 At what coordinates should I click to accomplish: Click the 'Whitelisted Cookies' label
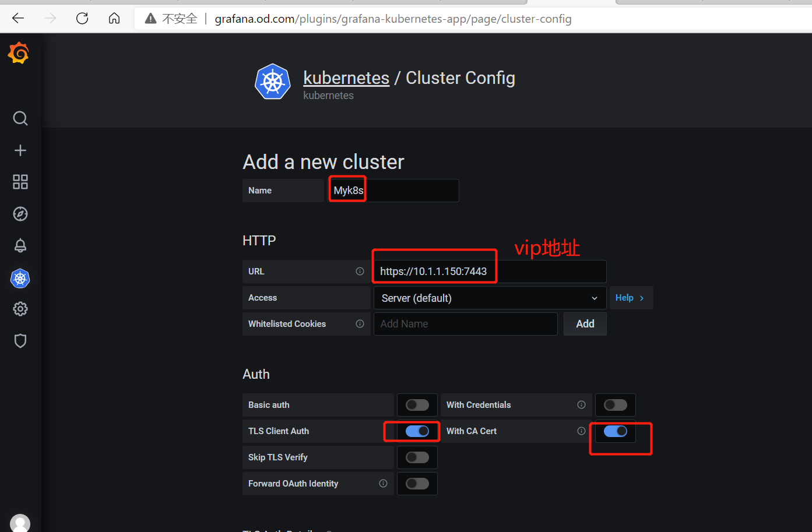[x=287, y=324]
